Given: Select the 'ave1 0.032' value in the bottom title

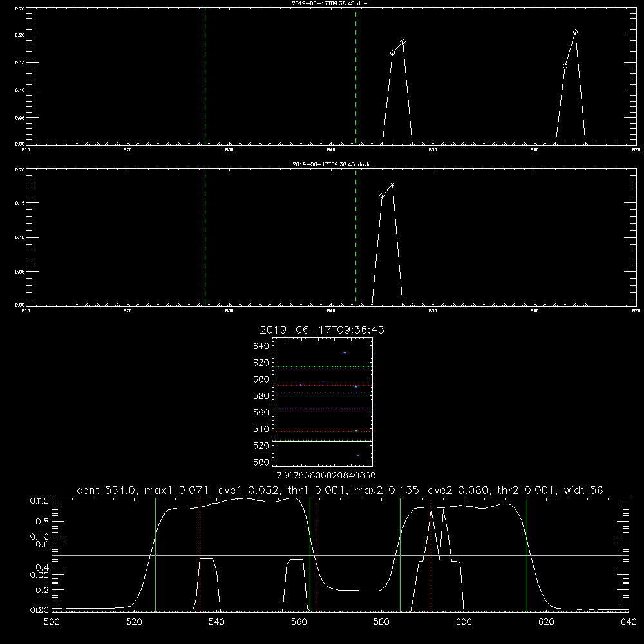Looking at the screenshot, I should tap(248, 490).
